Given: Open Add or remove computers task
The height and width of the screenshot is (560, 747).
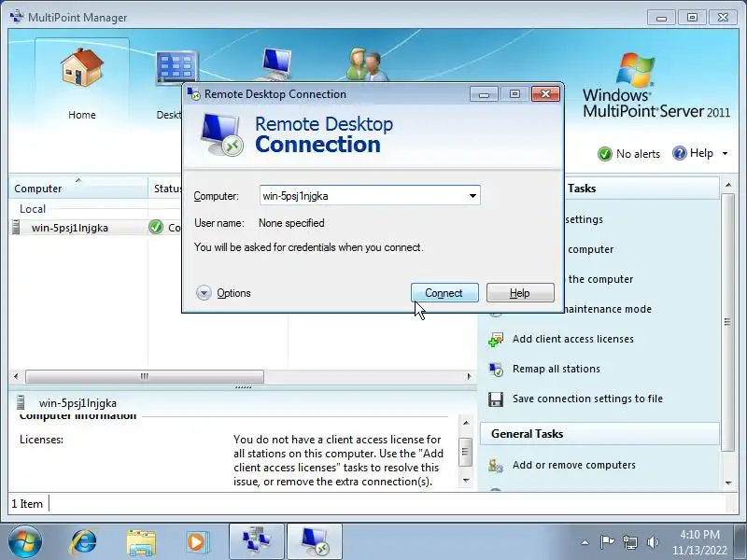Looking at the screenshot, I should [x=574, y=465].
